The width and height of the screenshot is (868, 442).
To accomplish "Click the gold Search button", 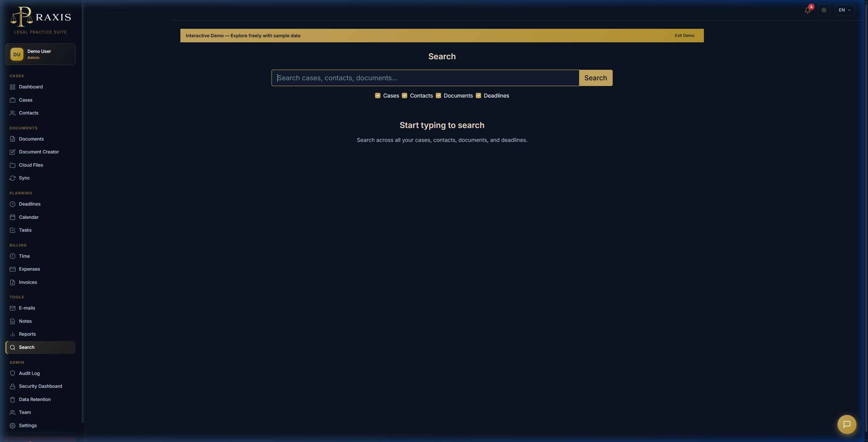I will click(x=596, y=78).
